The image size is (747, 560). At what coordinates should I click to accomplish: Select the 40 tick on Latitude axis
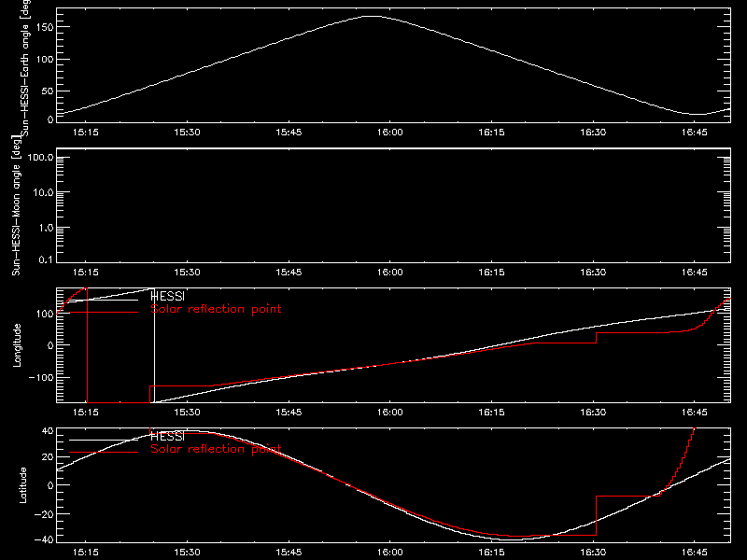(48, 431)
